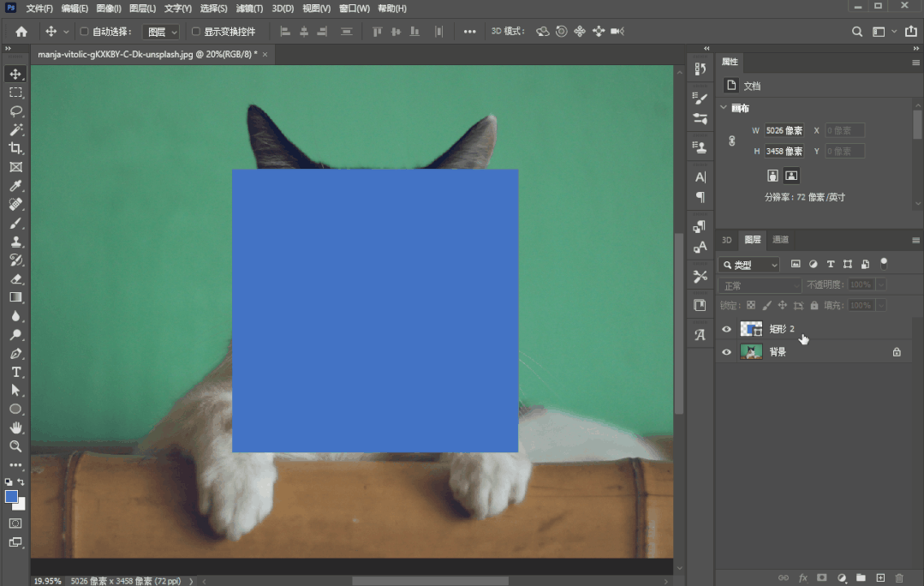924x586 pixels.
Task: Open the 正常 blend mode dropdown
Action: click(760, 285)
